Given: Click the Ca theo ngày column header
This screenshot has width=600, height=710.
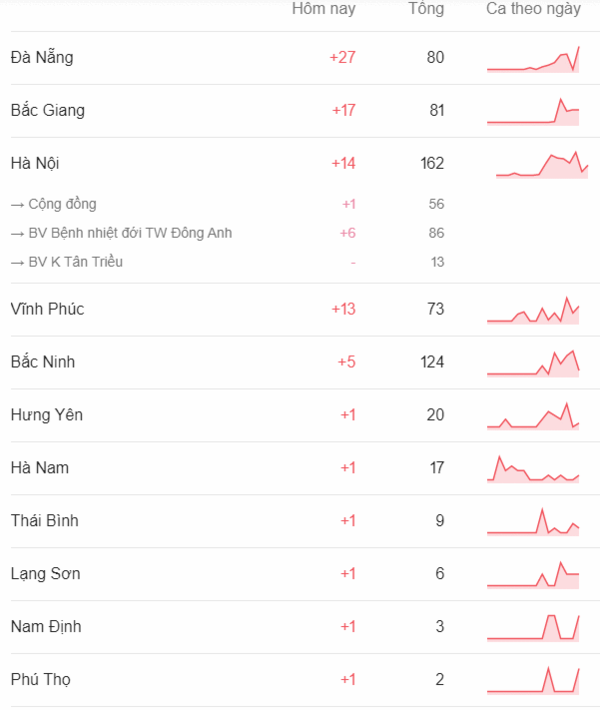Looking at the screenshot, I should tap(533, 9).
